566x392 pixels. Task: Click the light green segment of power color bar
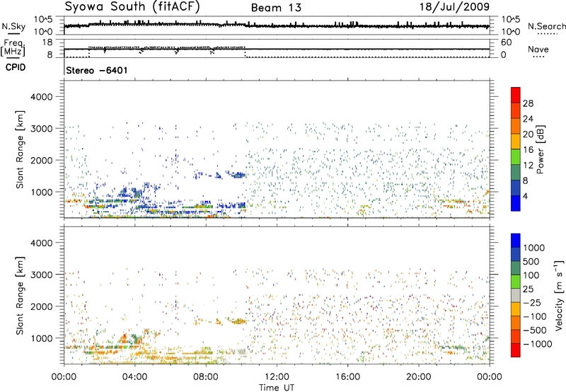[516, 157]
